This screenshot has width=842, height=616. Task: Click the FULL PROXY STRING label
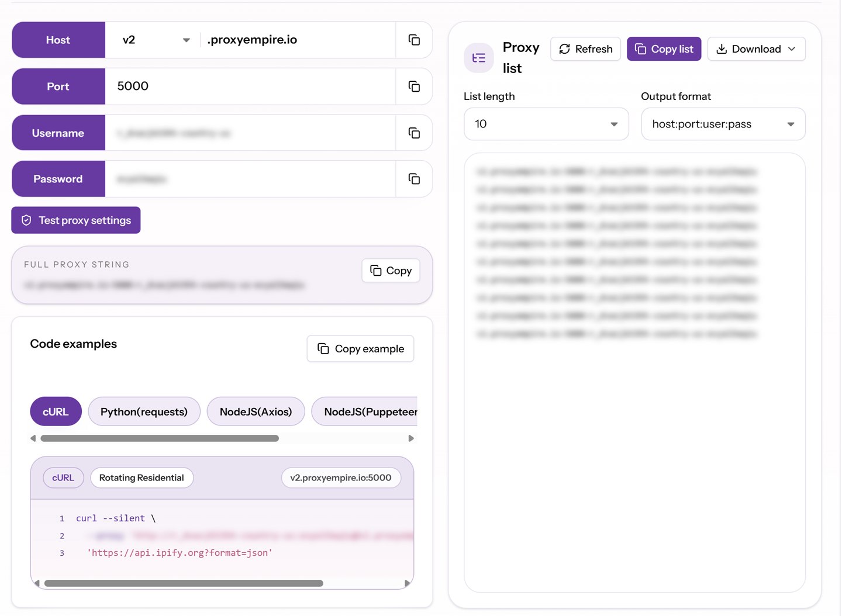pos(77,265)
